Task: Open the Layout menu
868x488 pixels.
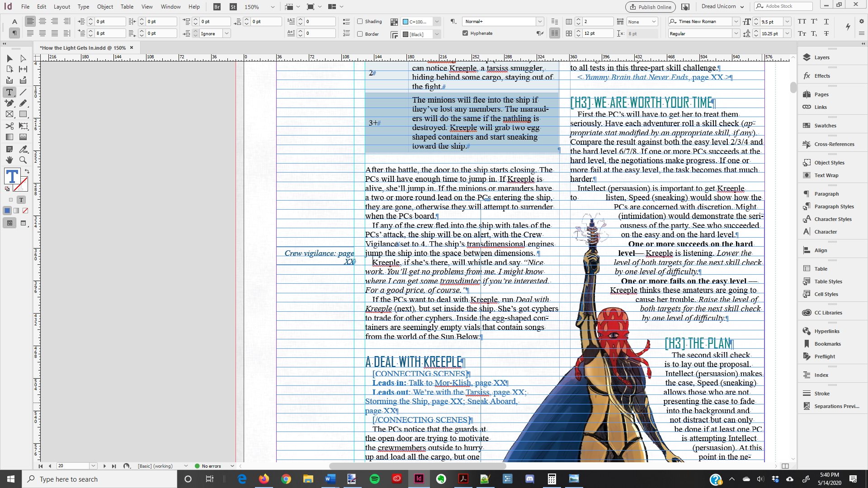Action: [62, 7]
